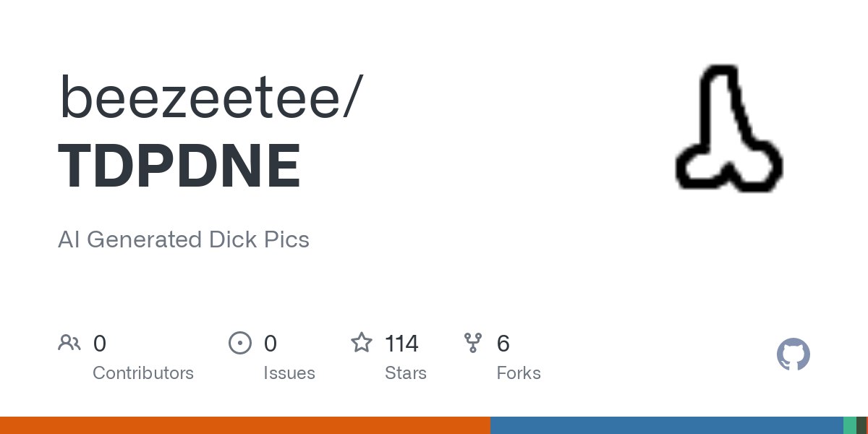
Task: Click the Contributors label
Action: pos(143,373)
